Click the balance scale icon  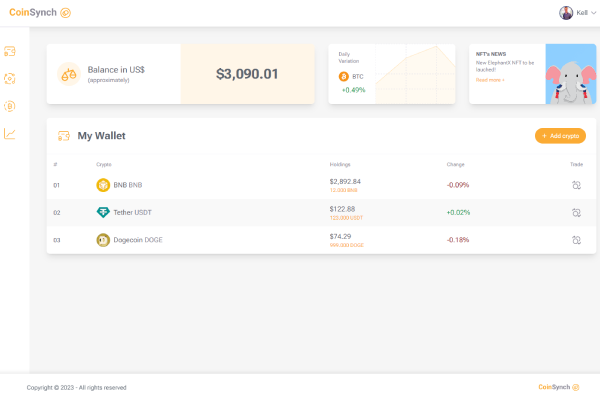(x=69, y=73)
